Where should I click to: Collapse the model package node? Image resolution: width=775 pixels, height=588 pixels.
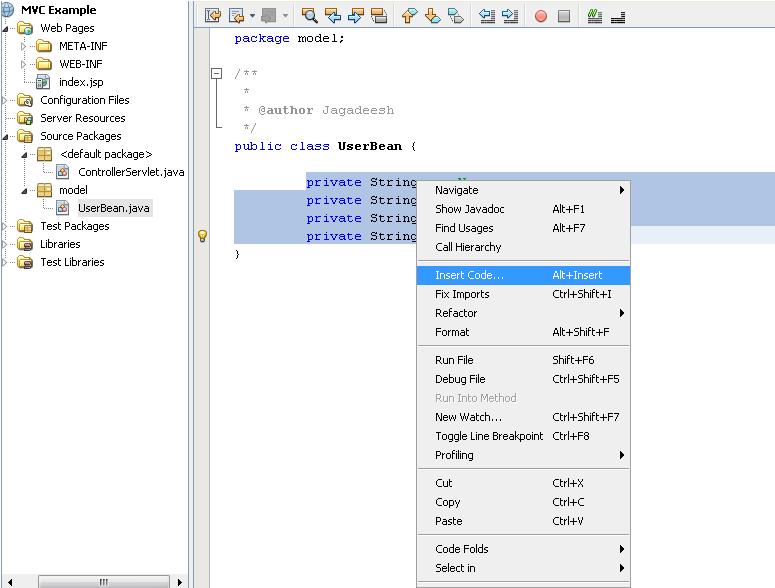(x=24, y=191)
